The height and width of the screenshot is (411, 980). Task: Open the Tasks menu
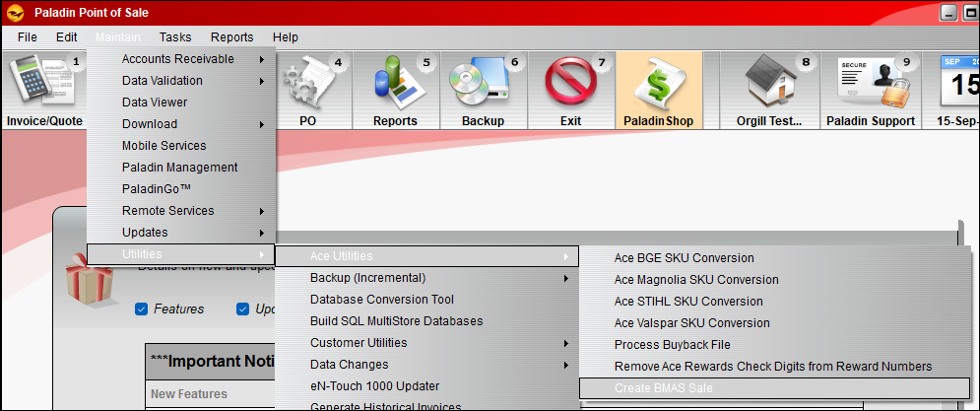click(175, 37)
